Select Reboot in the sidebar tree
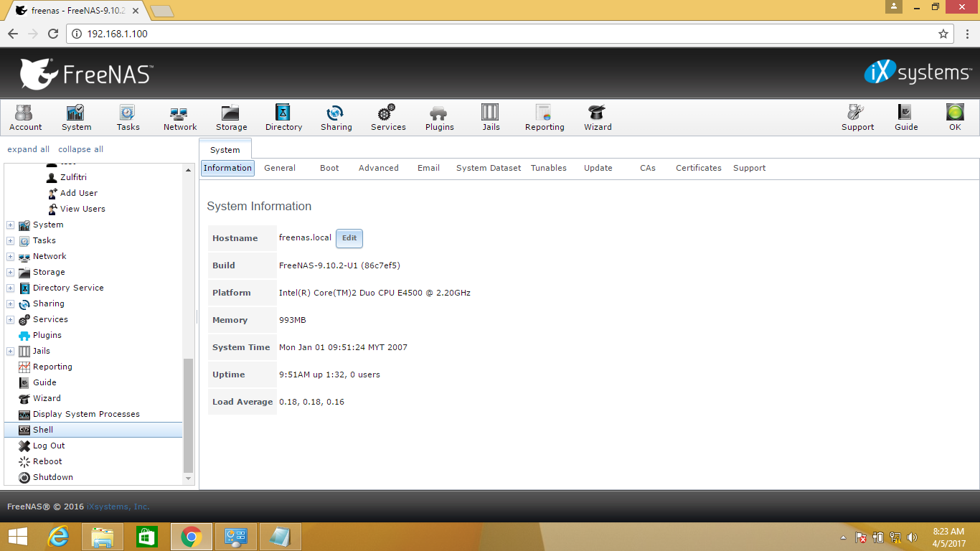This screenshot has height=551, width=980. 47,461
